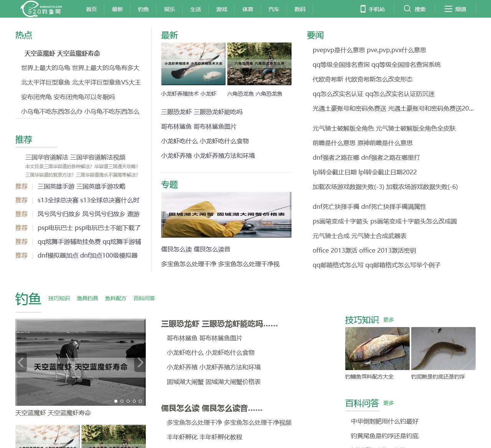Image resolution: width=491 pixels, height=448 pixels.
Task: Switch to the 游戏 navigation tab
Action: (x=222, y=9)
